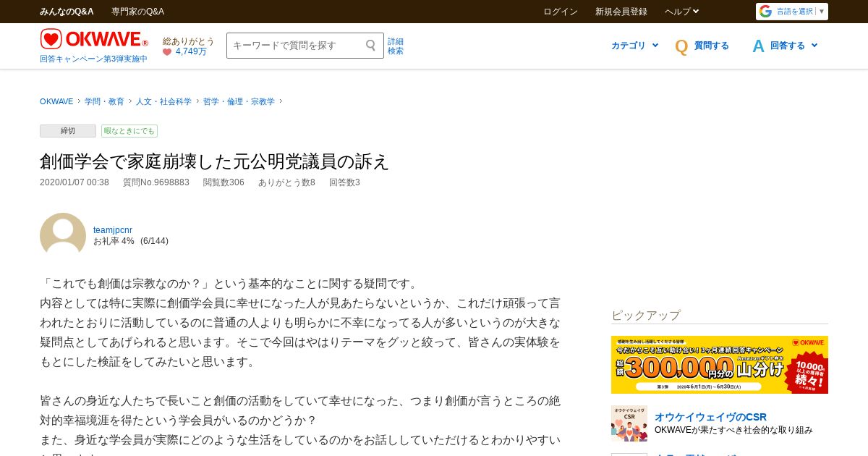Go to 人文・社会科学 breadcrumb
The image size is (868, 456).
pyautogui.click(x=163, y=102)
